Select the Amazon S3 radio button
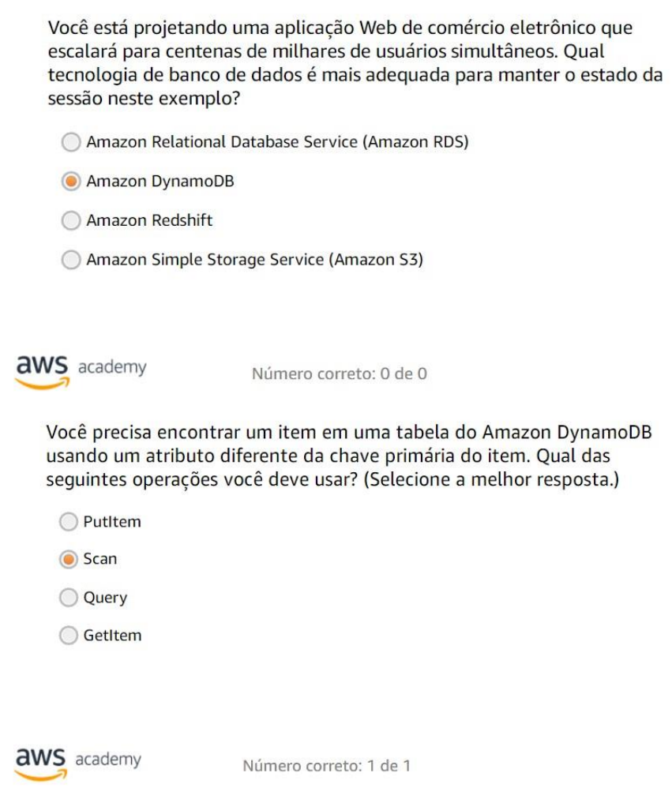 tap(71, 260)
